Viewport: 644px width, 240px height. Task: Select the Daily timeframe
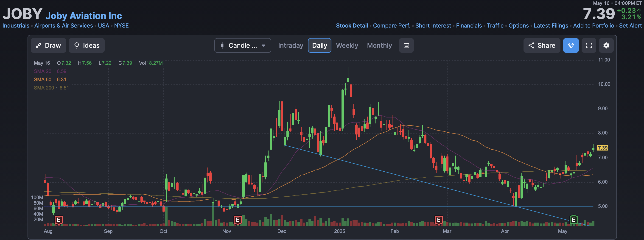[x=319, y=45]
